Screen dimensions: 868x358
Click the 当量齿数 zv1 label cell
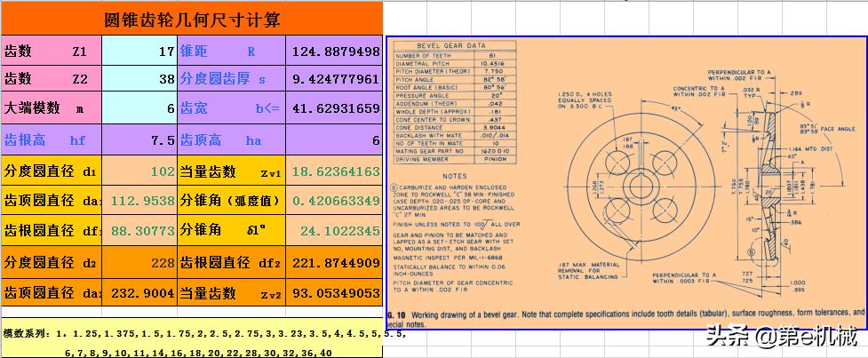[x=231, y=171]
